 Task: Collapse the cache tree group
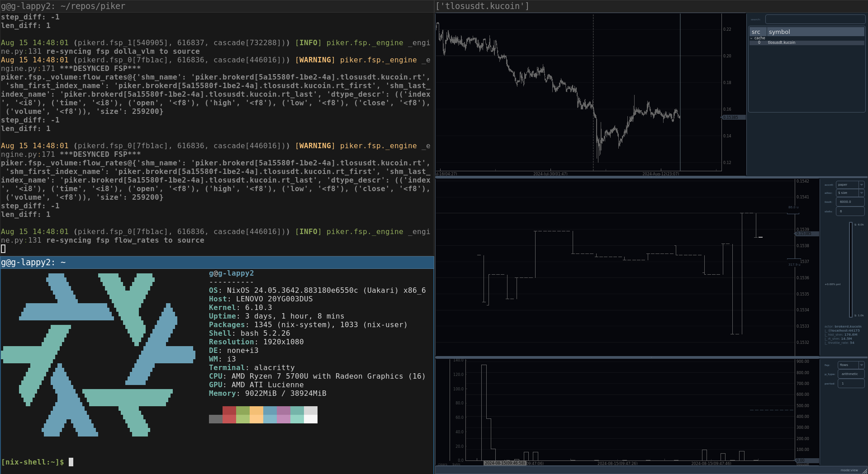click(752, 38)
